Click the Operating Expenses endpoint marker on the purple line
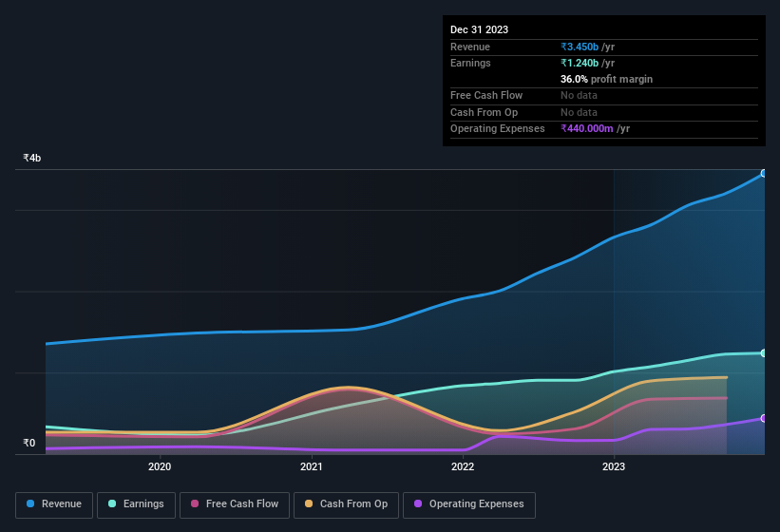780x532 pixels. (x=764, y=418)
